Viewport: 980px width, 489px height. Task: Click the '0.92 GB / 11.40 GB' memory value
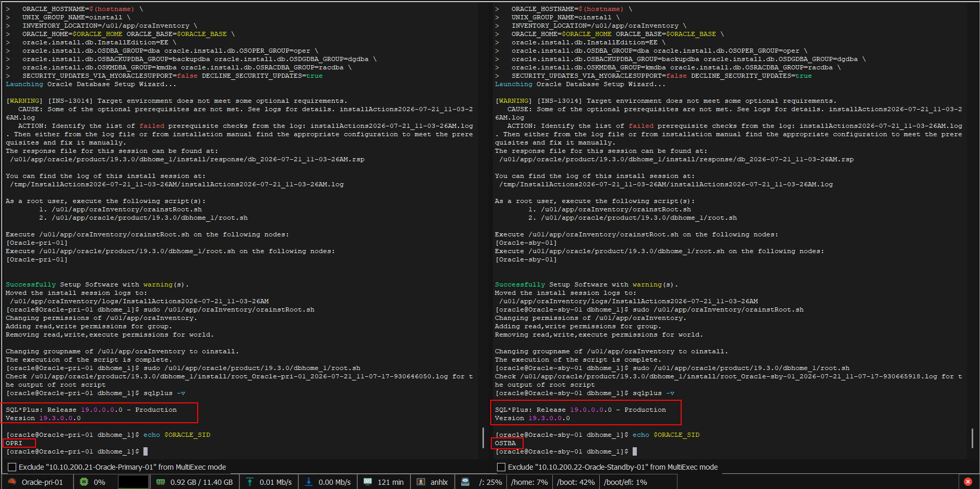(202, 482)
